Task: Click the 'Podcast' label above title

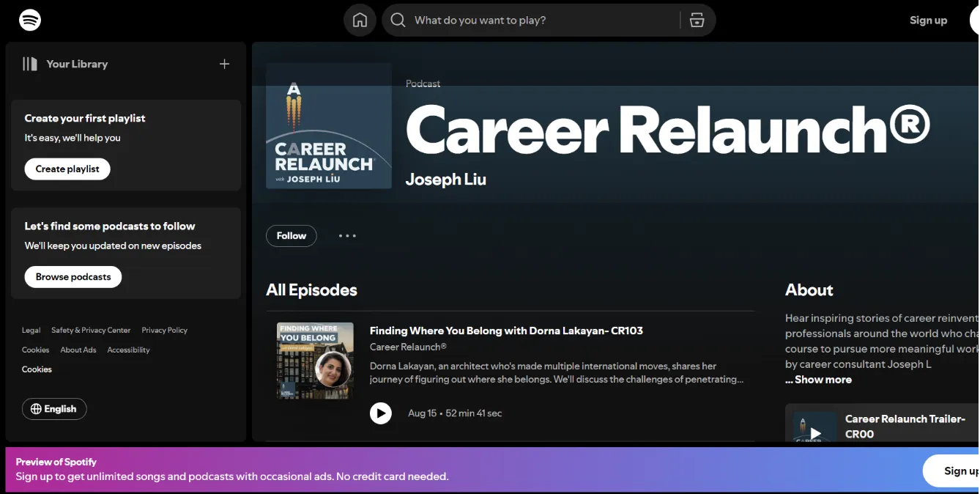Action: point(423,84)
